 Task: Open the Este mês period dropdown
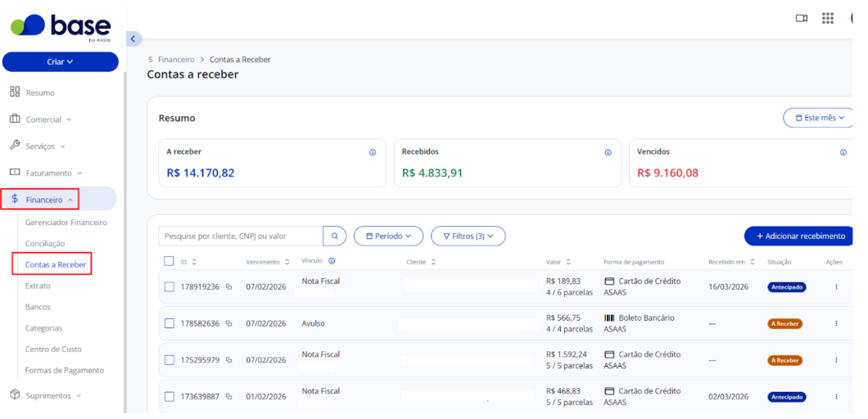click(819, 118)
